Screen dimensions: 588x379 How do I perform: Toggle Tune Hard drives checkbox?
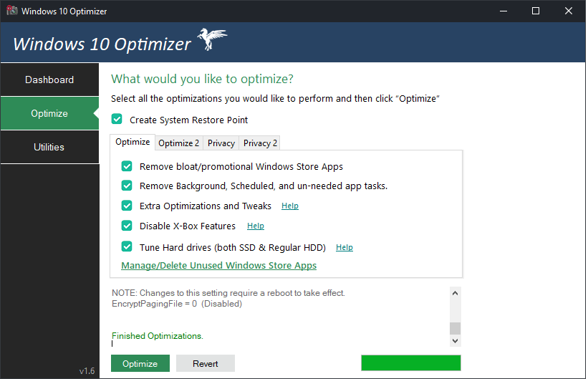pyautogui.click(x=127, y=247)
